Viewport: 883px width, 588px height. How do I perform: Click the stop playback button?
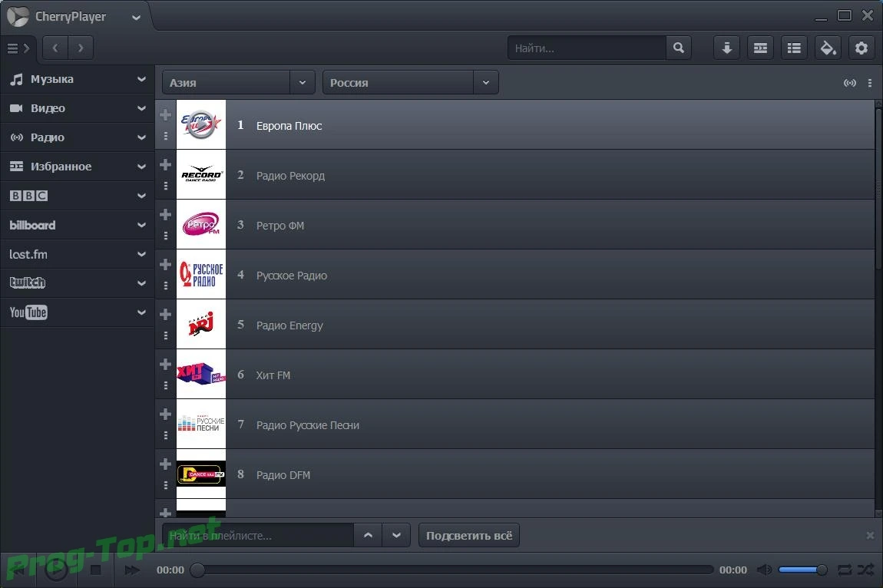click(x=96, y=570)
